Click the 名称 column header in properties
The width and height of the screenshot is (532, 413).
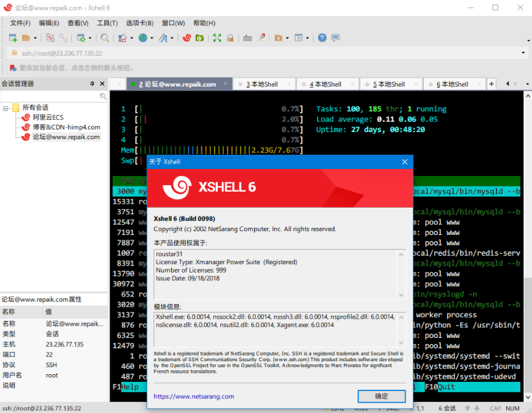pyautogui.click(x=21, y=311)
